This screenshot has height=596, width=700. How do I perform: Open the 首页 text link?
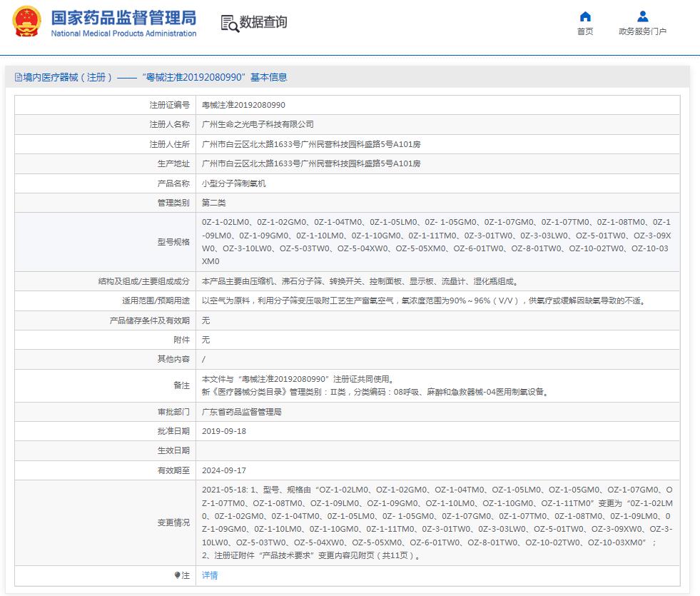tap(585, 31)
